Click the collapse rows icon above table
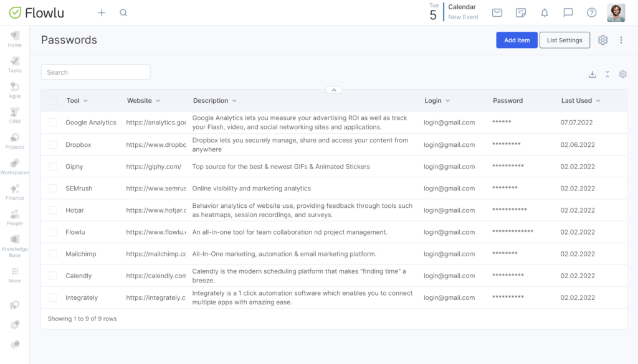638x364 pixels. point(607,74)
